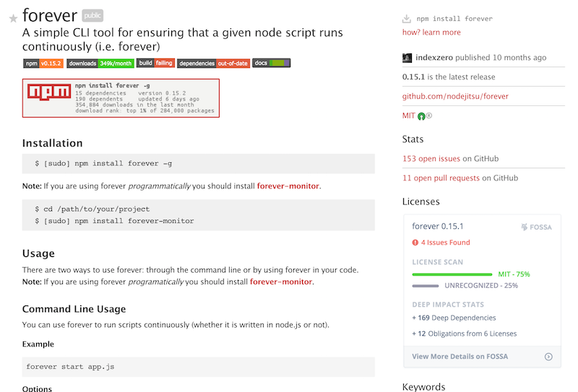The image size is (578, 392).
Task: Open View More Details on FOSSA
Action: [460, 356]
